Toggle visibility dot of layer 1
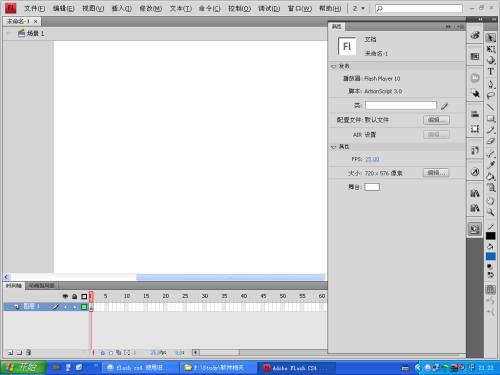This screenshot has width=500, height=375. point(65,307)
